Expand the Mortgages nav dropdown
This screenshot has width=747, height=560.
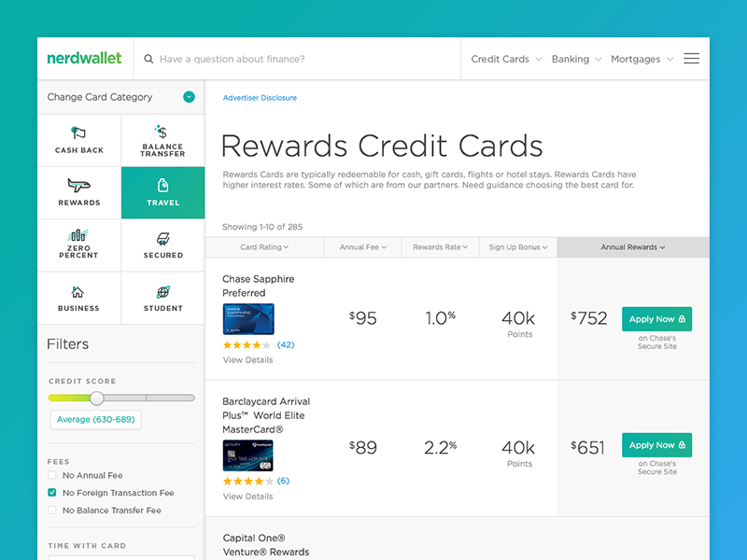(x=642, y=59)
